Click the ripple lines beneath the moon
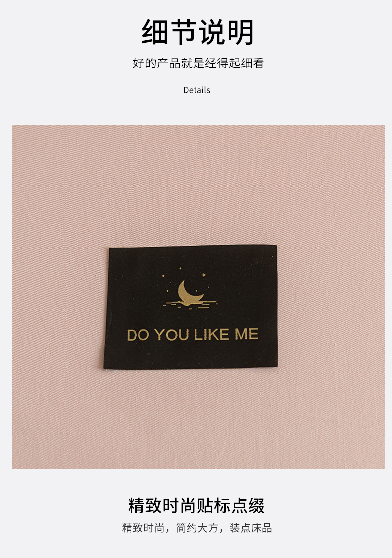 190,304
